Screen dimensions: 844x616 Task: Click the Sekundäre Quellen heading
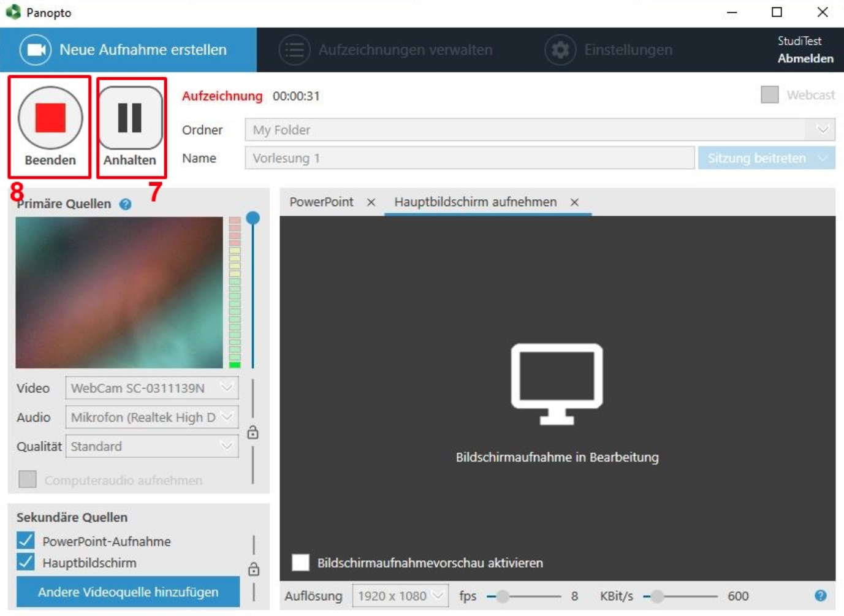[x=72, y=517]
